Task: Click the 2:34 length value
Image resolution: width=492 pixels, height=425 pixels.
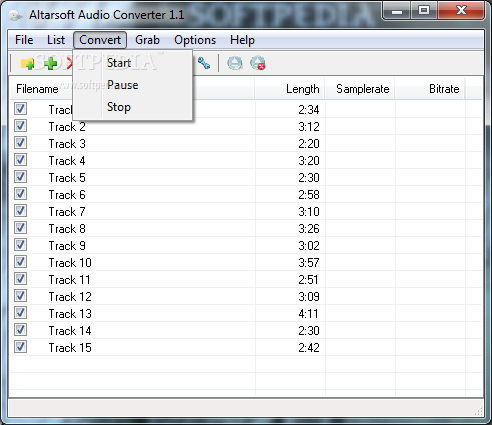Action: [x=309, y=110]
